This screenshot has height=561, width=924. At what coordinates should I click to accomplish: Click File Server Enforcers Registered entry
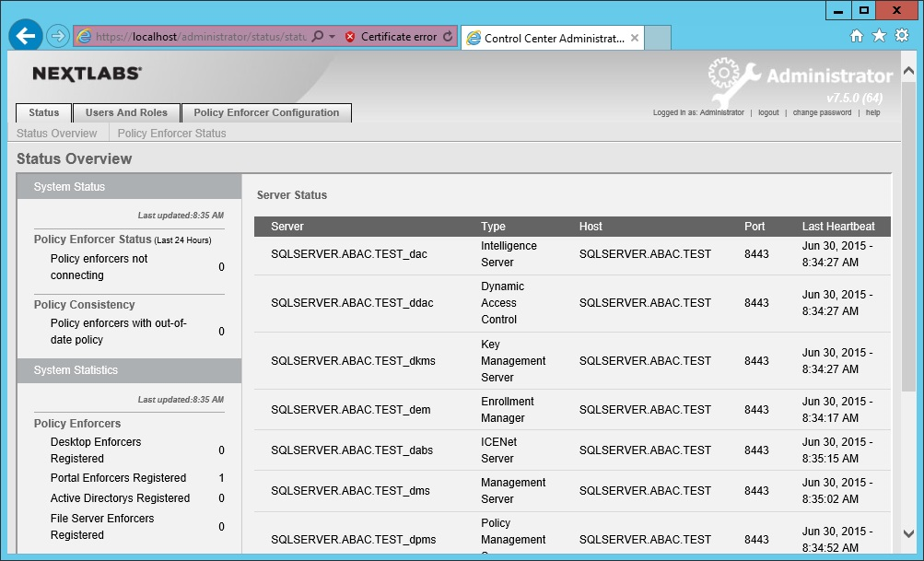(102, 527)
